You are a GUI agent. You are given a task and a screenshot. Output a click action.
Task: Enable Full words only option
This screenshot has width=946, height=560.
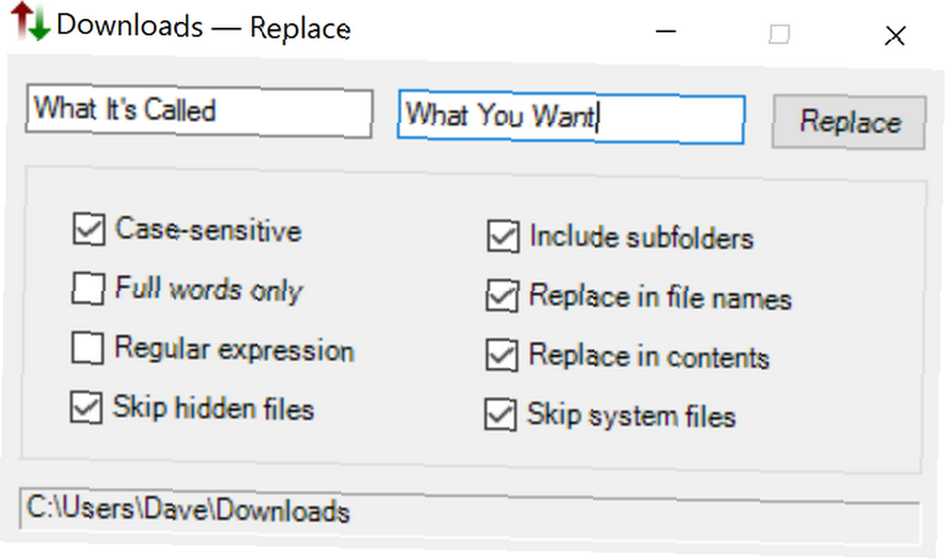click(88, 288)
